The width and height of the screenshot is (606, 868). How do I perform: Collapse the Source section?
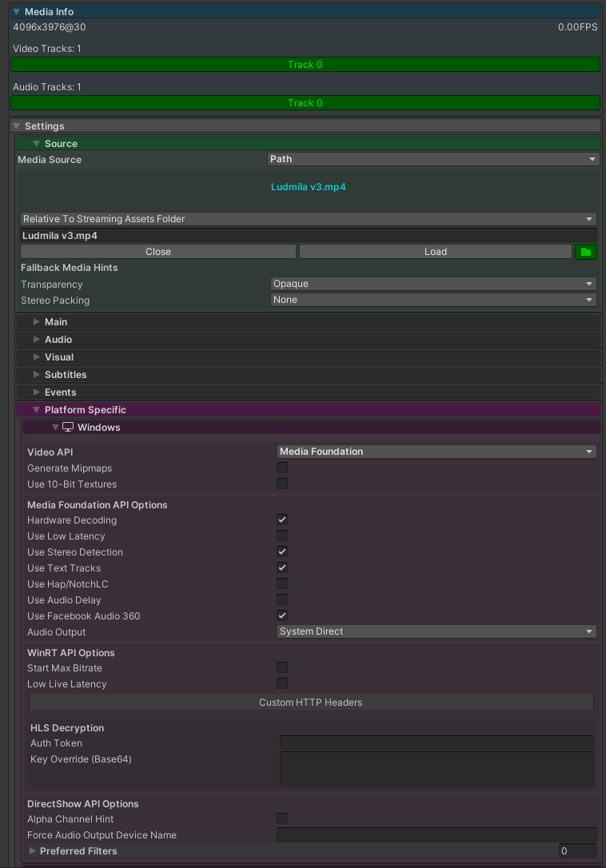pyautogui.click(x=34, y=143)
